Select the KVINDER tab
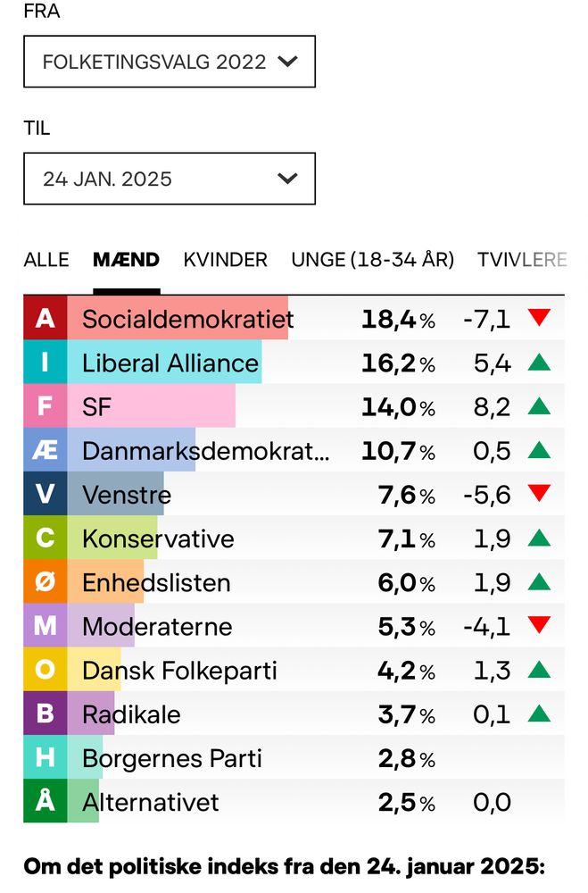Screen dimensions: 588x893 pos(226,260)
